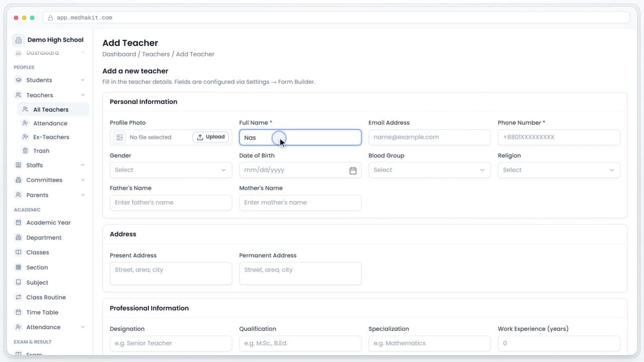
Task: Click the Time Table calendar icon
Action: point(19,312)
